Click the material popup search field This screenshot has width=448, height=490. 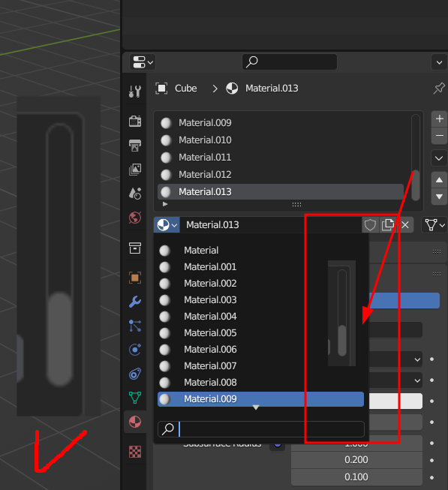261,429
